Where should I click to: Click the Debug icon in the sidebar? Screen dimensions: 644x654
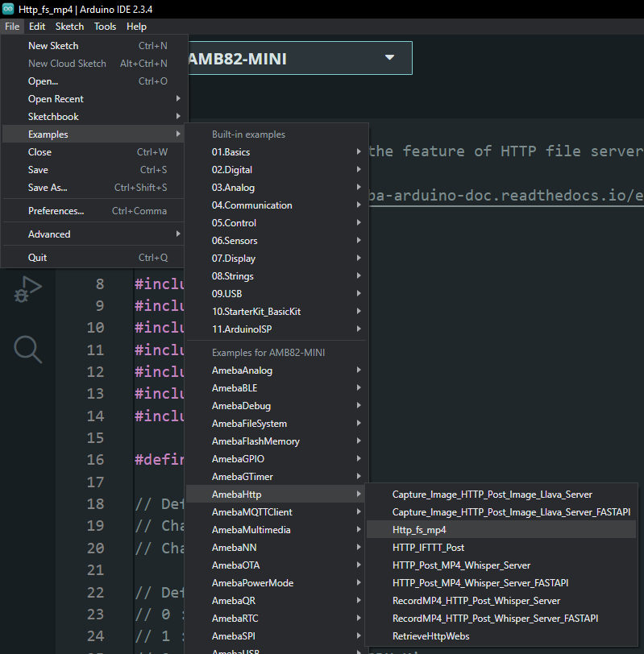coord(27,290)
